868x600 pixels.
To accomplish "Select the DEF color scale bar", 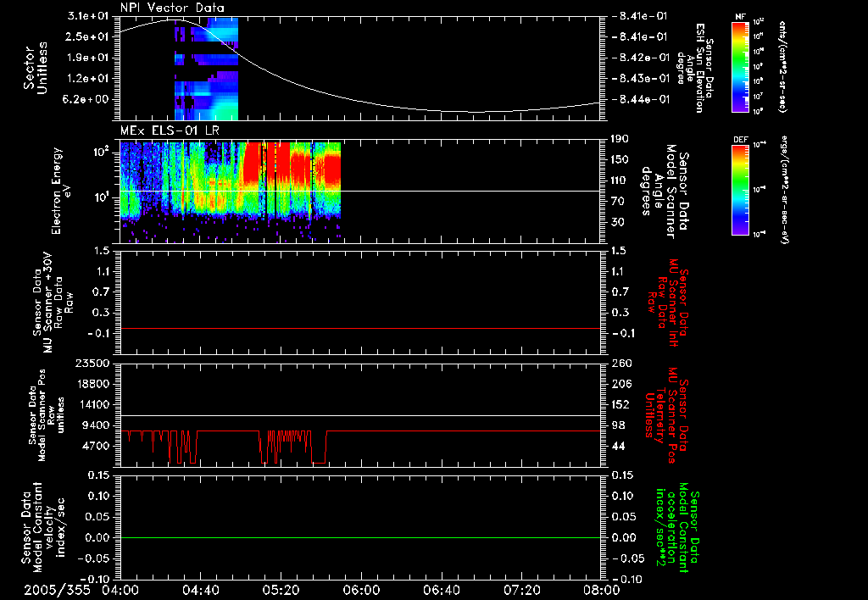I will [741, 190].
